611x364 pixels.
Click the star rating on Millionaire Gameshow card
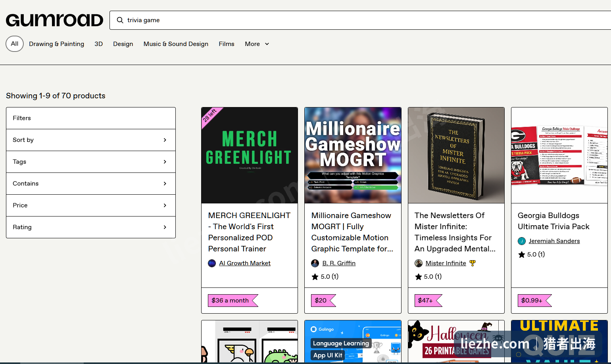325,277
